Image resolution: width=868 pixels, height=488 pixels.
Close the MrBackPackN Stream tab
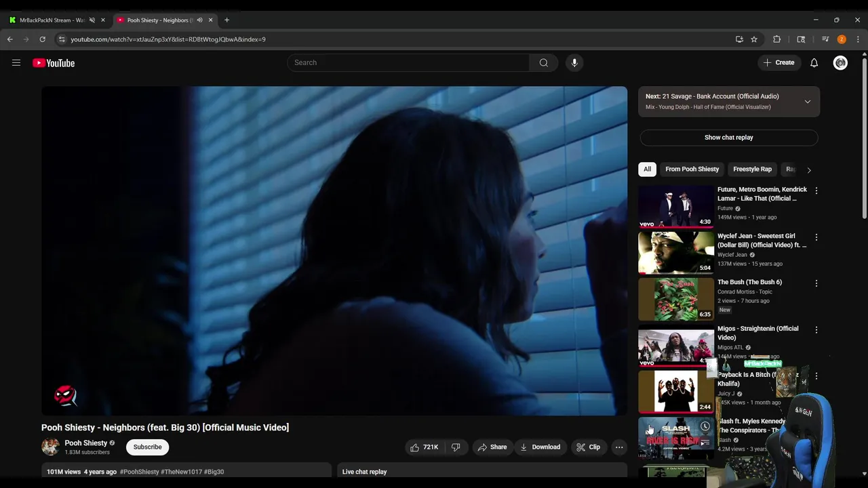[103, 20]
